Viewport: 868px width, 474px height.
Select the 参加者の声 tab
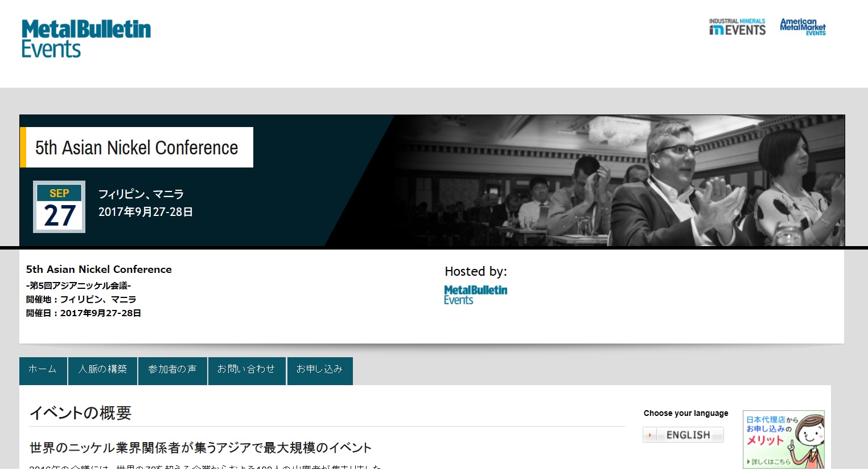172,370
